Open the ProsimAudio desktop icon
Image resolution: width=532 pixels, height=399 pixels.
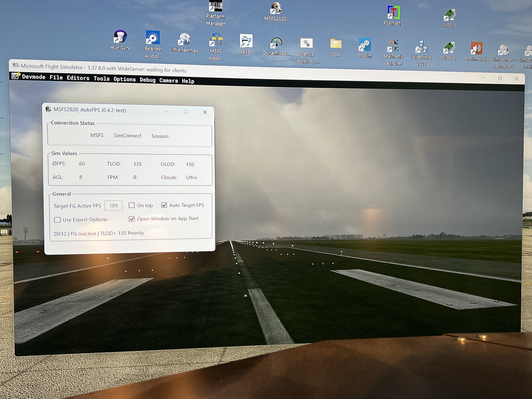click(x=476, y=51)
